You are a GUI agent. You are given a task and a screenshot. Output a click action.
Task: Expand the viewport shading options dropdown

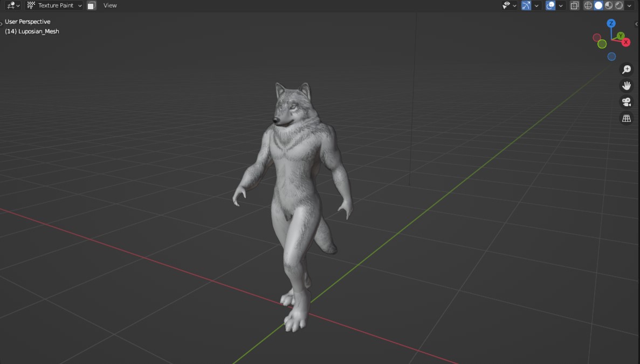coord(629,5)
